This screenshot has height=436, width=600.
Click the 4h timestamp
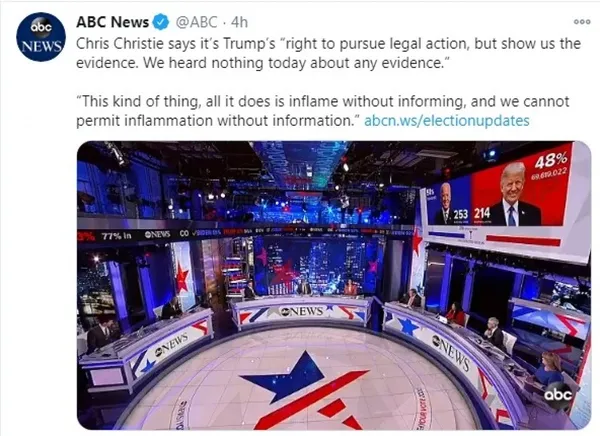(x=240, y=22)
